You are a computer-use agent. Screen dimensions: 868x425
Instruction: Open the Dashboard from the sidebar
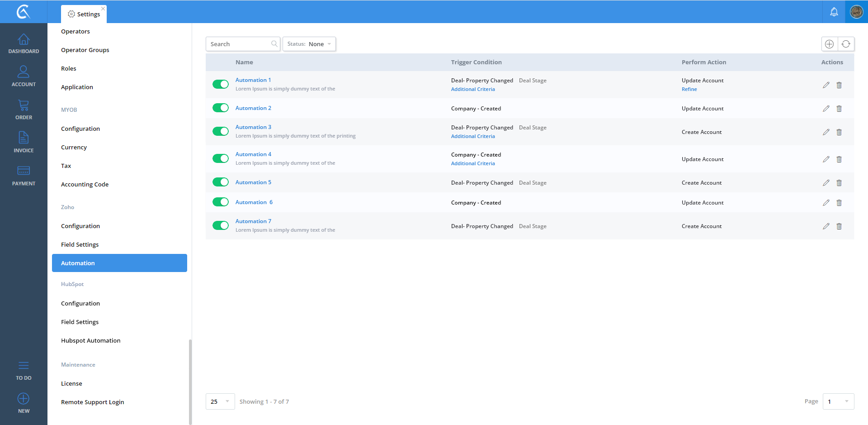[24, 43]
